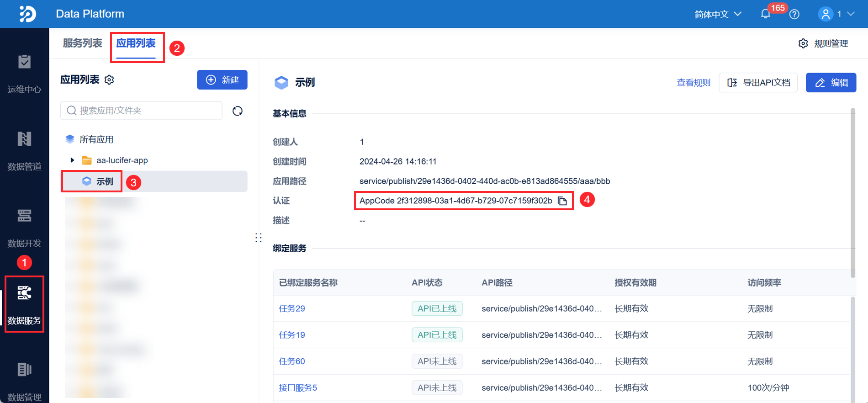This screenshot has height=403, width=868.
Task: Select the aa-lucifer-app folder row
Action: (x=154, y=160)
